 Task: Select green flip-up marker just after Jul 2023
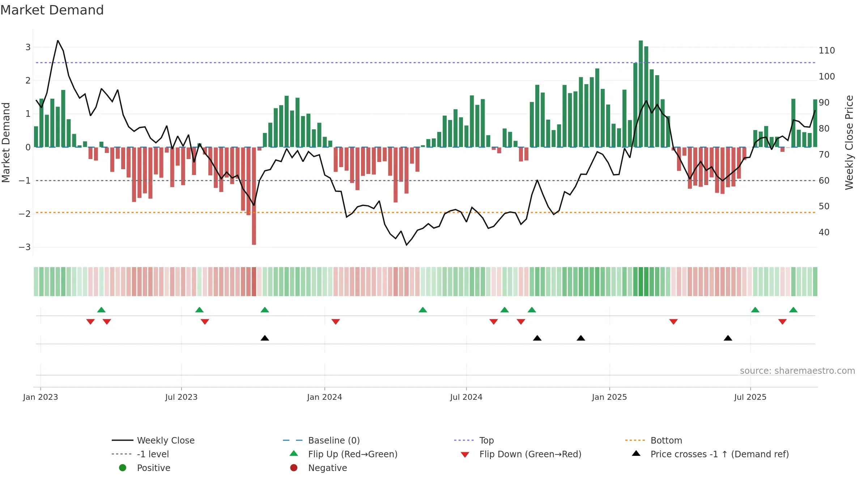coord(199,310)
